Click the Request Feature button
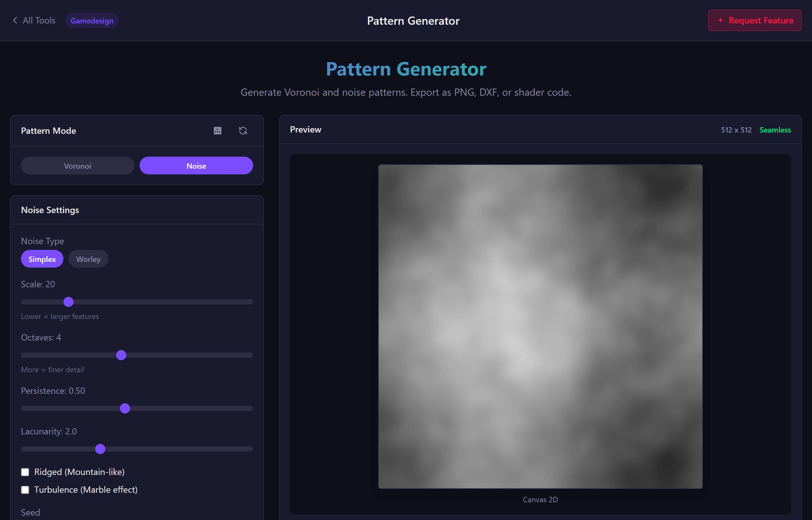The width and height of the screenshot is (812, 520). (x=754, y=20)
